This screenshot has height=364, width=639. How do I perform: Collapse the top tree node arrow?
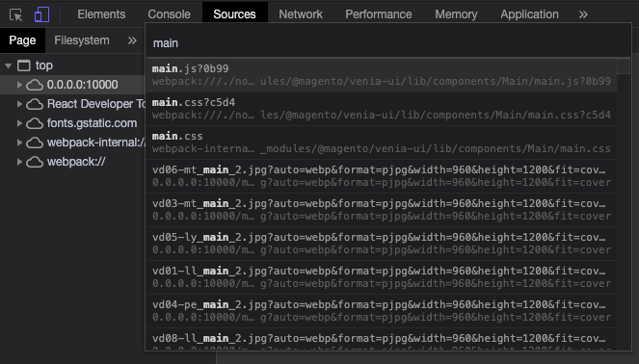pos(8,65)
